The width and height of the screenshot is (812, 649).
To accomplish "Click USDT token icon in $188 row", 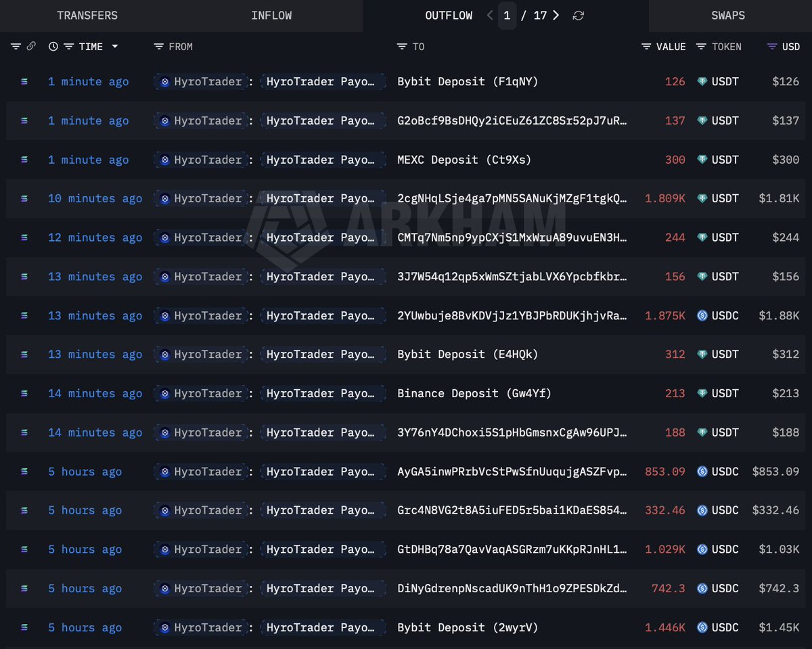I will 702,433.
